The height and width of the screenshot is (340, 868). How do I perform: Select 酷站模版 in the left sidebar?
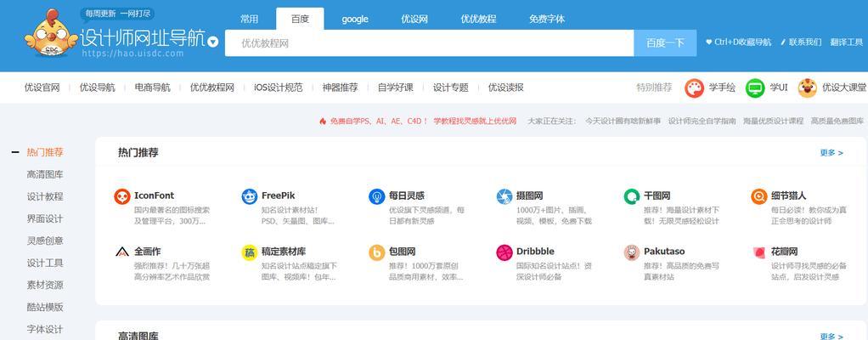[45, 308]
